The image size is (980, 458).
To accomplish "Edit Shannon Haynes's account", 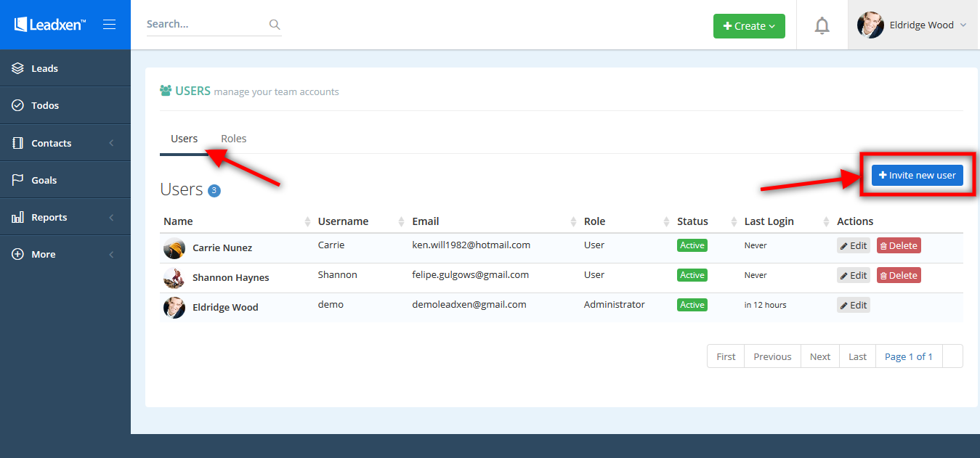I will pyautogui.click(x=854, y=275).
